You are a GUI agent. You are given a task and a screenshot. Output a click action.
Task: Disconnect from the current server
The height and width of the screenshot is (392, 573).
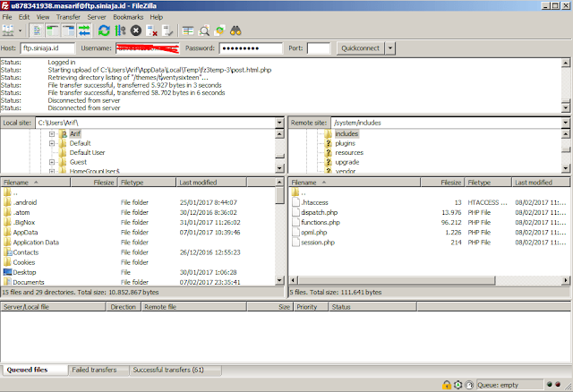coord(151,30)
